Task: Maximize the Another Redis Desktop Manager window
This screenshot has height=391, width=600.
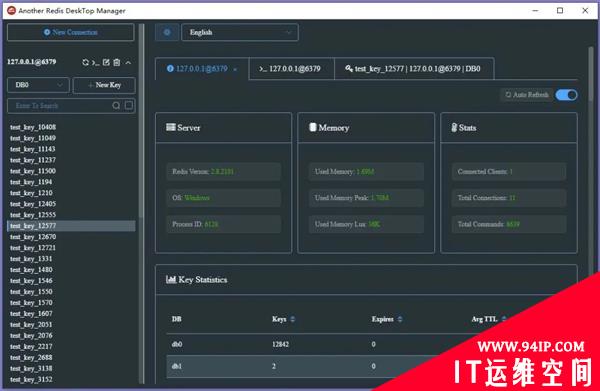Action: tap(560, 10)
